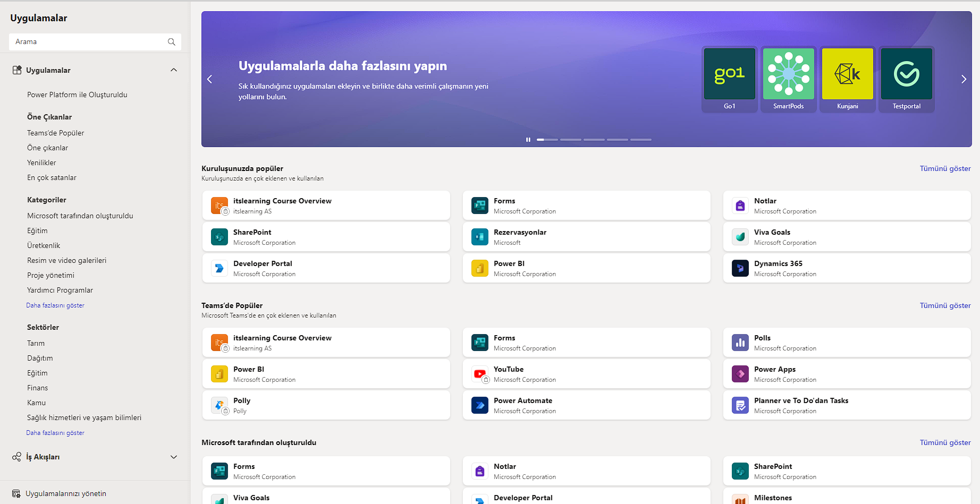Jump to the second carousel slide indicator
Screen dimensions: 980x504
[570, 140]
